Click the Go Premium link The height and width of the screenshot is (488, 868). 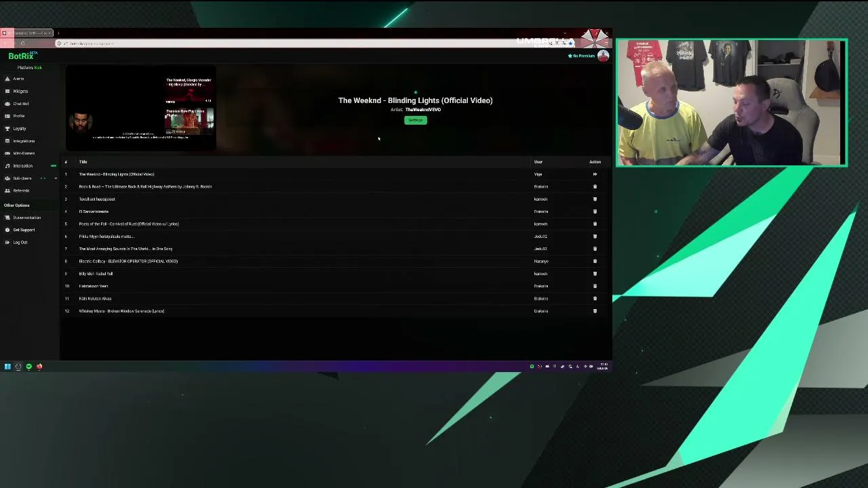581,56
